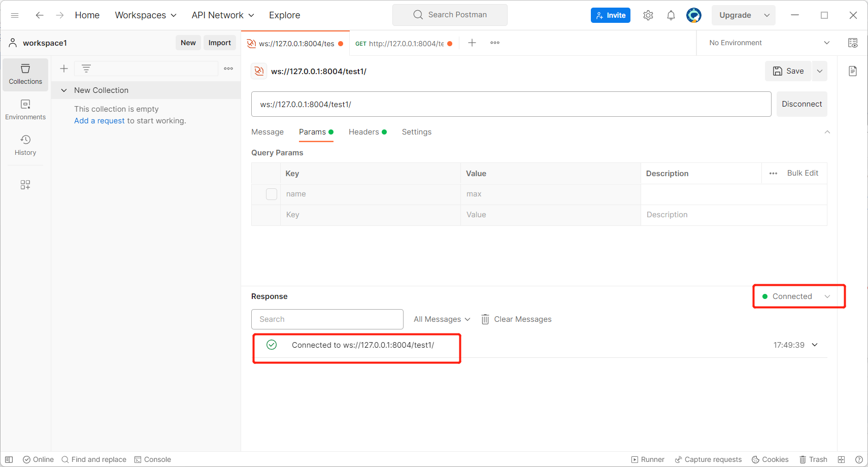
Task: Click the WebSocket icon beside request name
Action: point(259,71)
